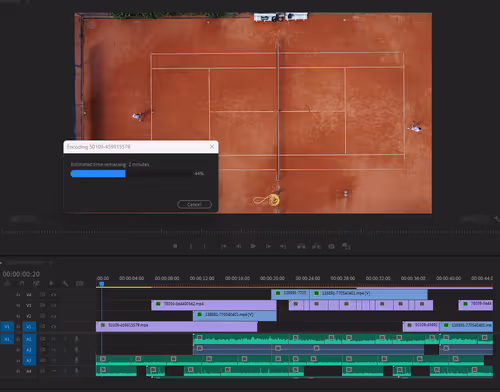500x392 pixels.
Task: Toggle sync lock on V3 track
Action: 42,305
